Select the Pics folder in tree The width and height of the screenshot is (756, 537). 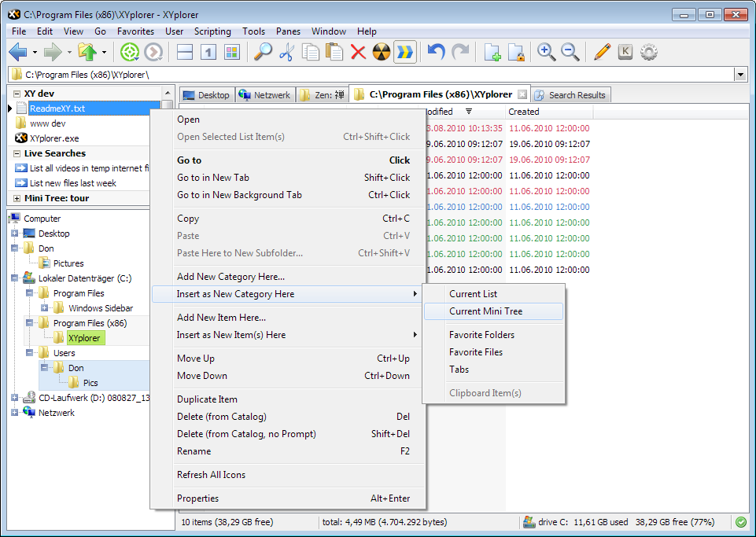[x=90, y=383]
